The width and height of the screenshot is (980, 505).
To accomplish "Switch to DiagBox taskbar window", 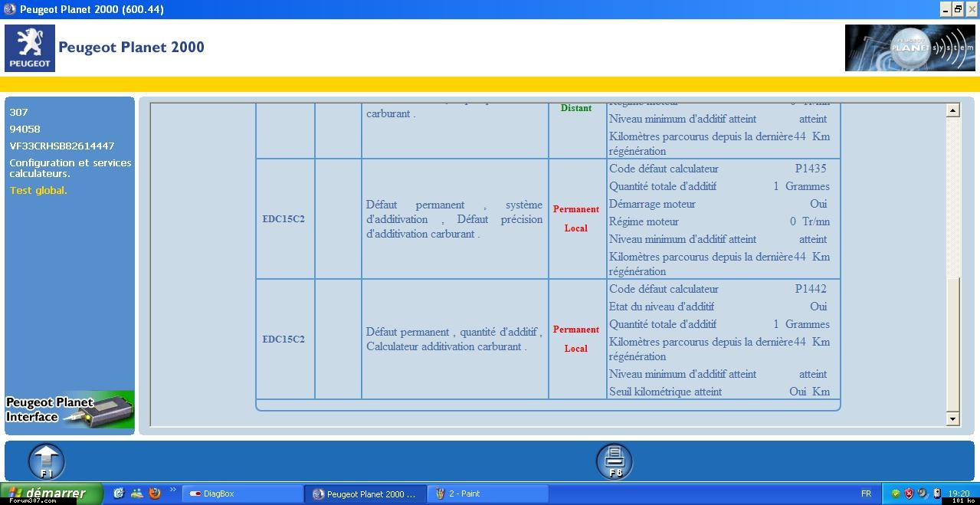I will (241, 494).
